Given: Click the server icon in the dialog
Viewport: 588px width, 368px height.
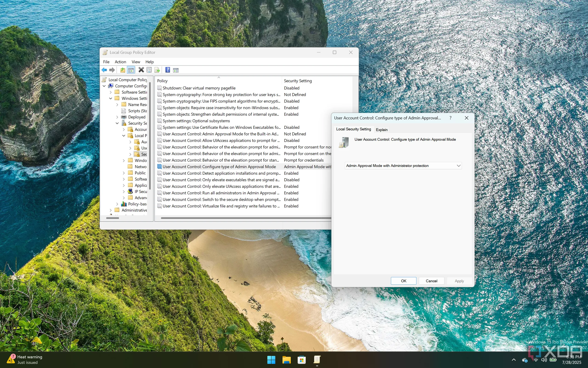Looking at the screenshot, I should pos(344,142).
